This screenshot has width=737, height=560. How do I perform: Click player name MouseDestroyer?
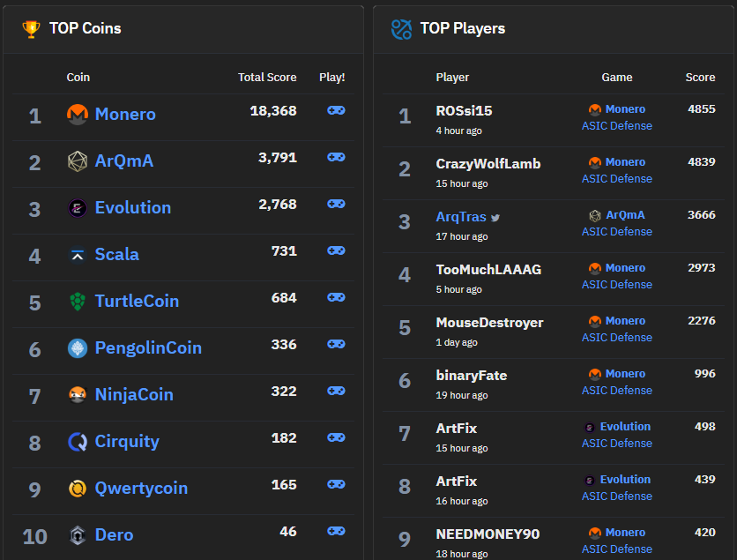tap(489, 323)
